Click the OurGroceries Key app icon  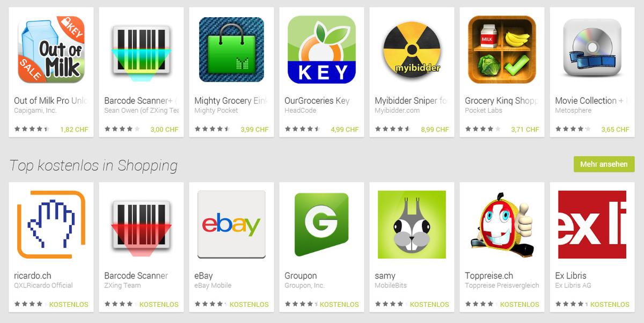[x=321, y=50]
